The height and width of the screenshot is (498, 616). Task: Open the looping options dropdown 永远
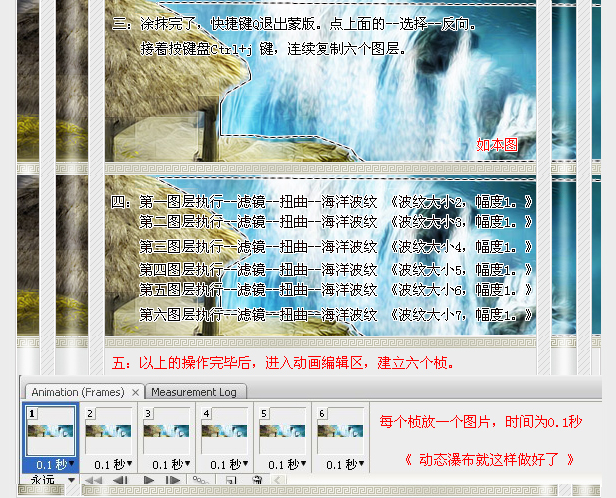52,481
